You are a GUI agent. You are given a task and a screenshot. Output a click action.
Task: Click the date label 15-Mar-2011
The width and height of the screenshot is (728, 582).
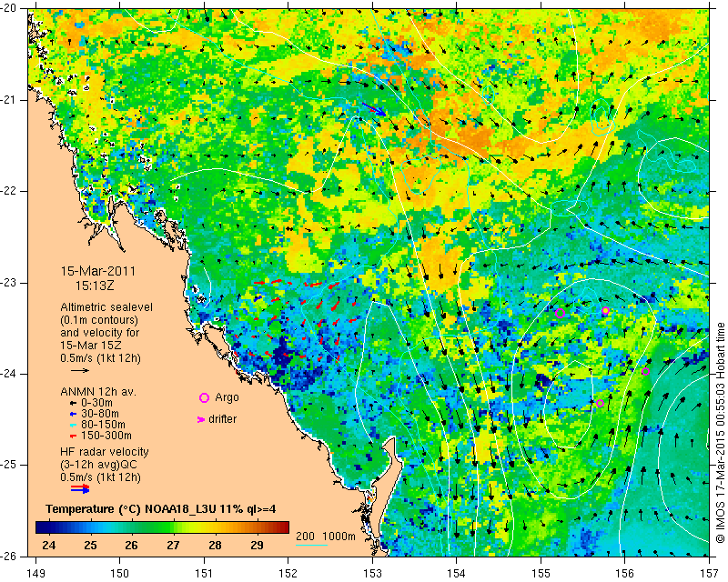point(98,272)
